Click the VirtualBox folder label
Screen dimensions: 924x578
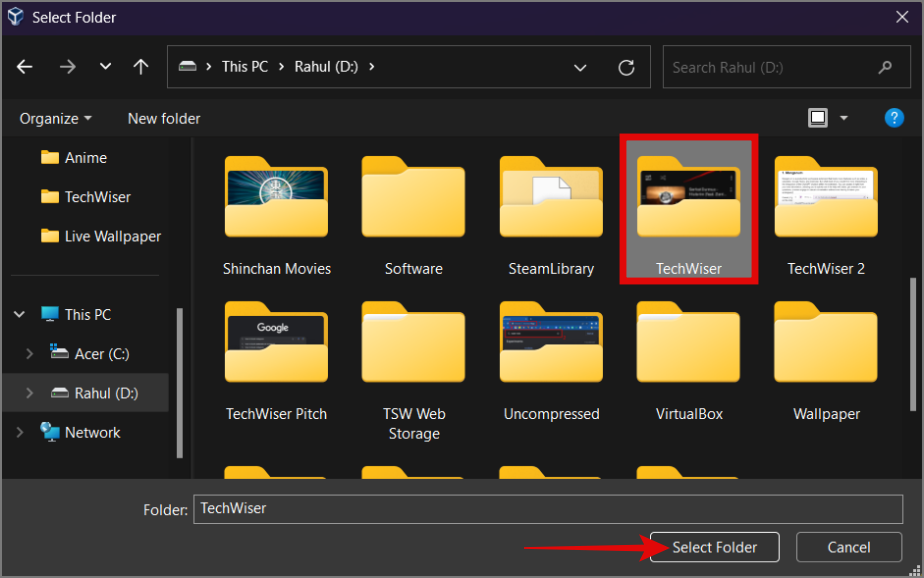[689, 414]
